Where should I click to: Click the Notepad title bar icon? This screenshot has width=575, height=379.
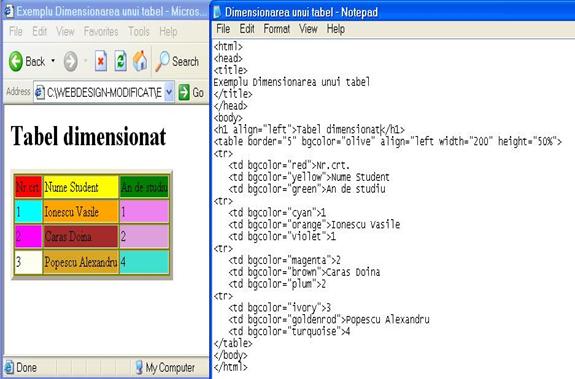click(x=217, y=12)
